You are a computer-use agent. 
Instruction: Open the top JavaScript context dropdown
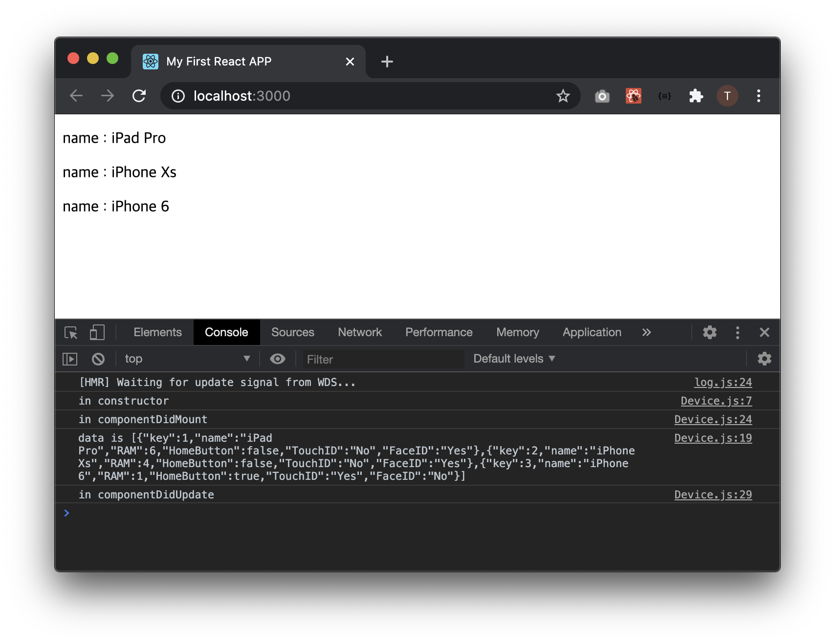[x=187, y=359]
